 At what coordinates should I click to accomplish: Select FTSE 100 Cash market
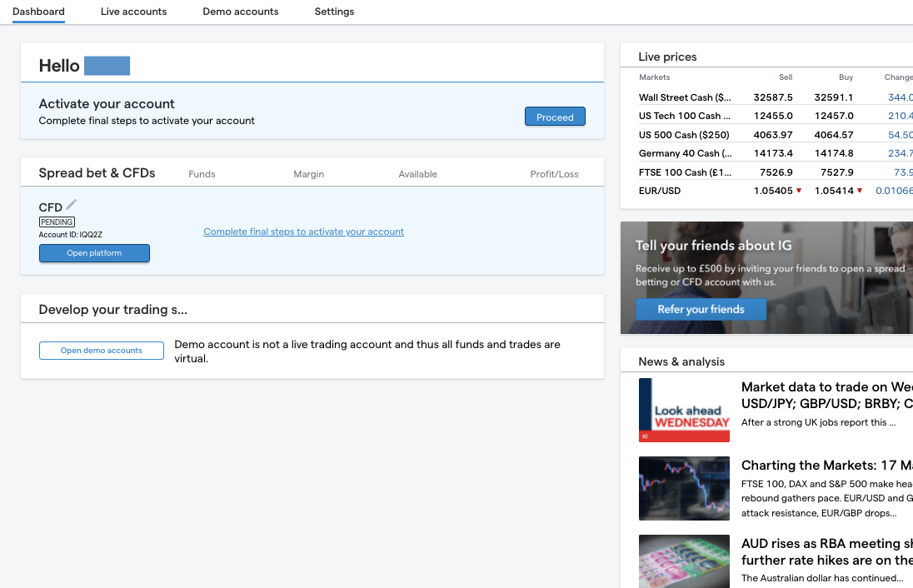(x=776, y=172)
